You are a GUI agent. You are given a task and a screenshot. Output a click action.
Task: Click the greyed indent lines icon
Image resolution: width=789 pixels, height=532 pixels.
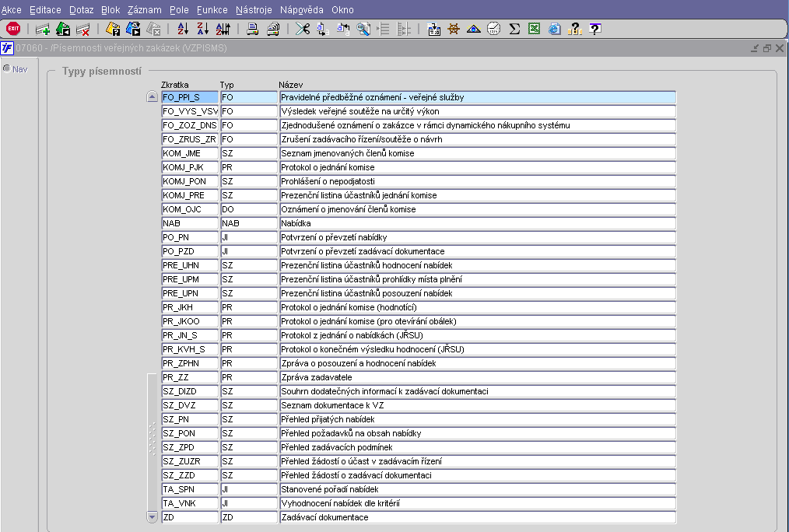(x=383, y=29)
